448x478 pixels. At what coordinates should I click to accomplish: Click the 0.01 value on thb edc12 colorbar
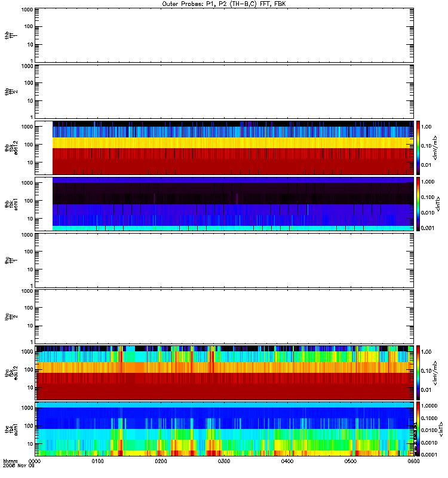[x=426, y=165]
